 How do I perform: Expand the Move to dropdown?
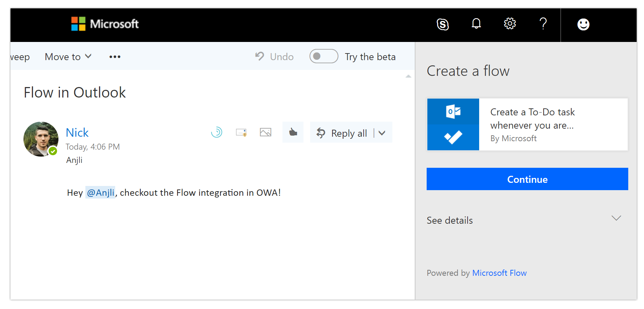(68, 57)
